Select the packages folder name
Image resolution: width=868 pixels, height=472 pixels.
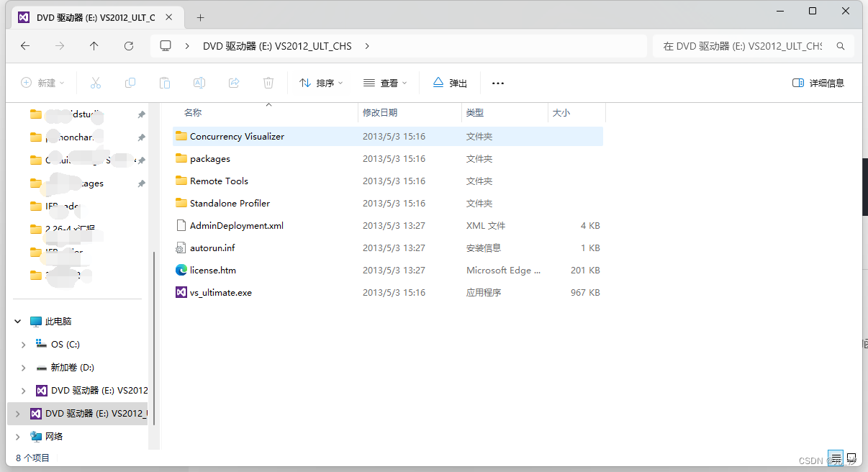[x=210, y=158]
